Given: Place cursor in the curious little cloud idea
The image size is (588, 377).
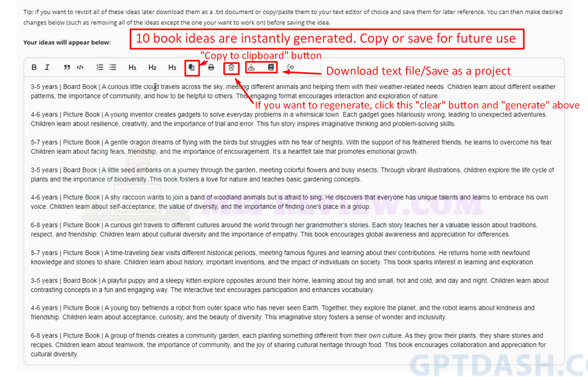Looking at the screenshot, I should point(293,91).
